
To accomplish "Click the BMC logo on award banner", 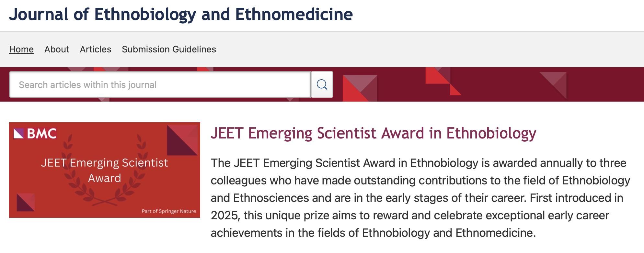I will coord(35,133).
